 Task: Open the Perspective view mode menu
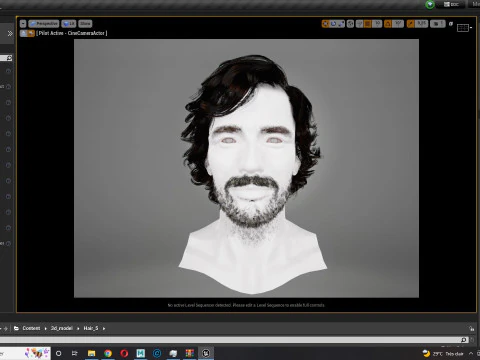point(44,24)
